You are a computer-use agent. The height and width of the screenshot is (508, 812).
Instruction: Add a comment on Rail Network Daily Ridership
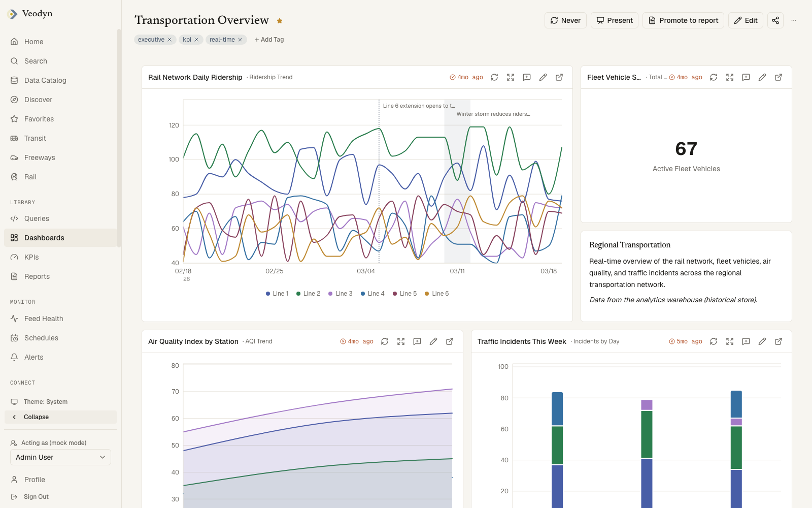coord(527,77)
